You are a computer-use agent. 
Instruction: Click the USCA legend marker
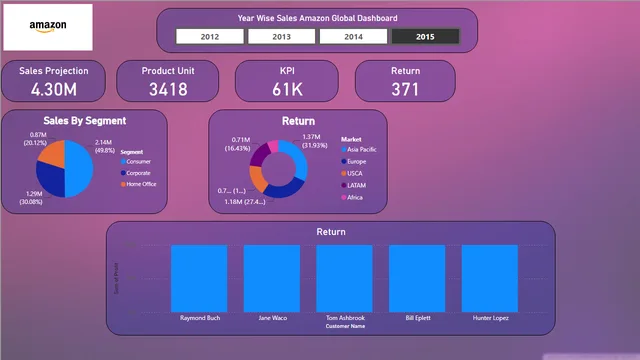point(344,173)
